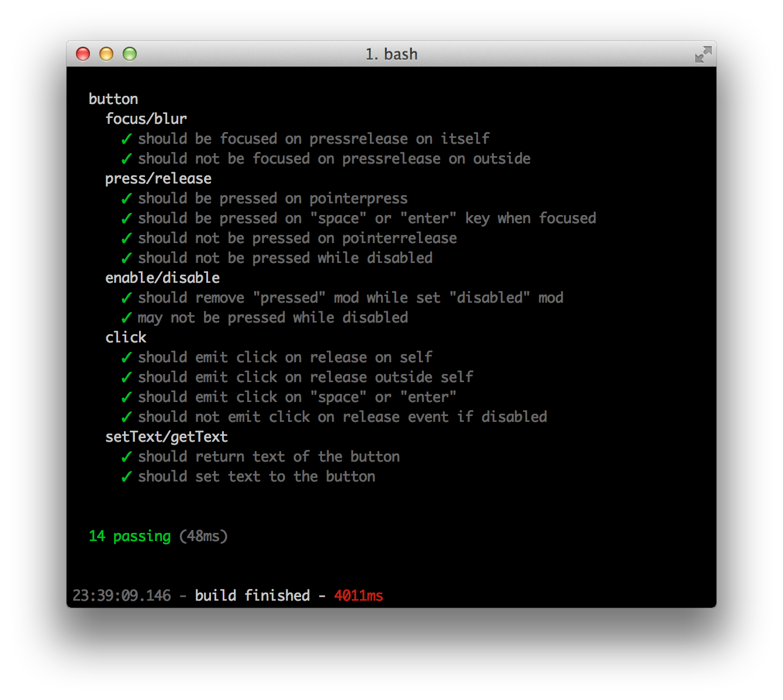Click the yellow minimize window button
Screen dimensions: 783x700
[x=106, y=54]
